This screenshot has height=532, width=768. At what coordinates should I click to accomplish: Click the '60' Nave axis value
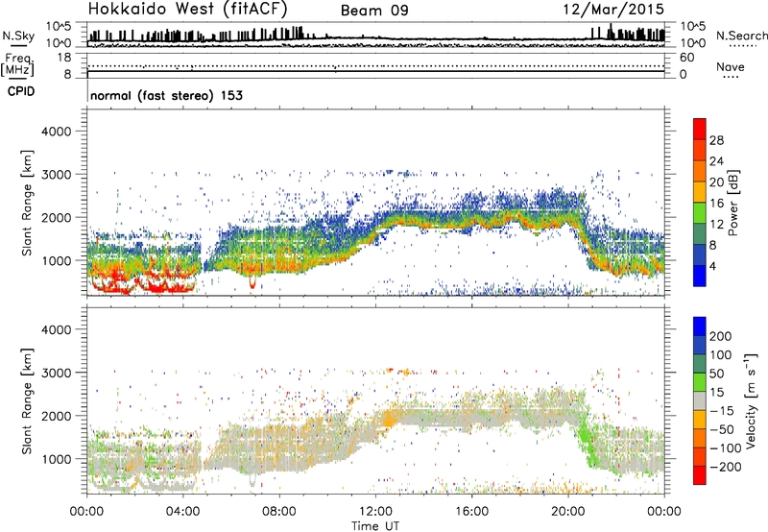[x=686, y=58]
